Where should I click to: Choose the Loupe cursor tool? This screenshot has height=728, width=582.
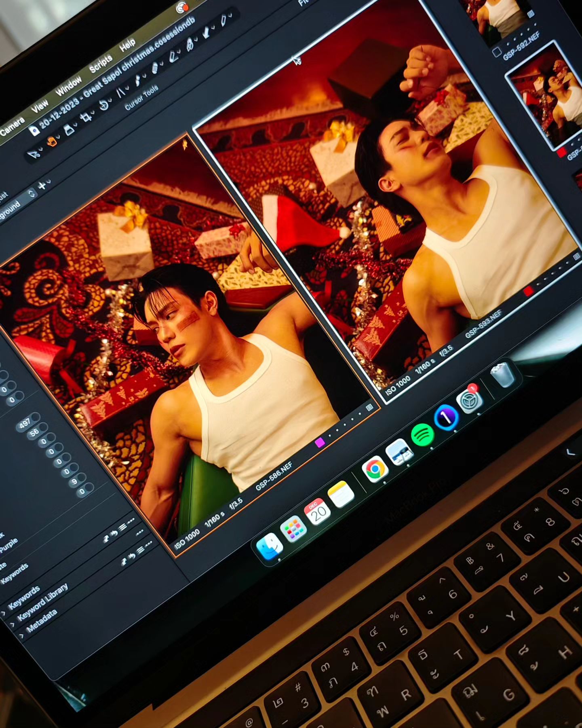(69, 130)
